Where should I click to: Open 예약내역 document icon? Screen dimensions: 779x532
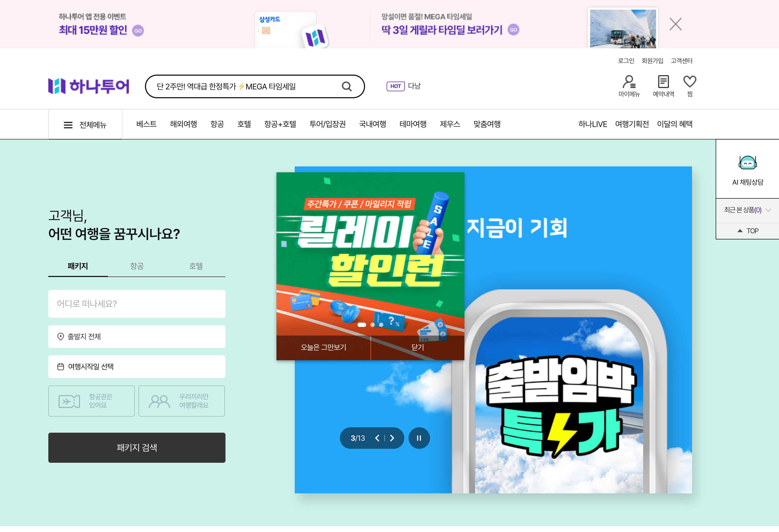(x=663, y=82)
